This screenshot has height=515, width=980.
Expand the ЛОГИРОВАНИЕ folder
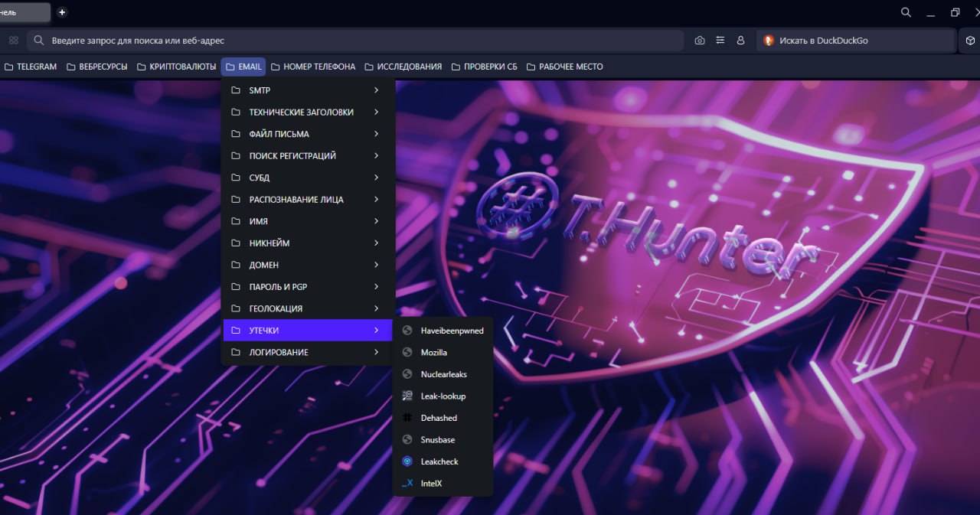pyautogui.click(x=306, y=352)
